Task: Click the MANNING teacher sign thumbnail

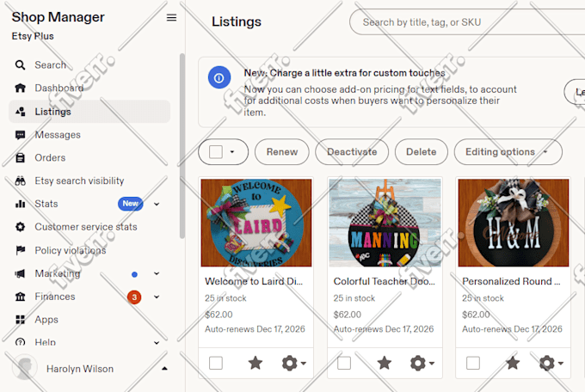Action: tap(385, 223)
